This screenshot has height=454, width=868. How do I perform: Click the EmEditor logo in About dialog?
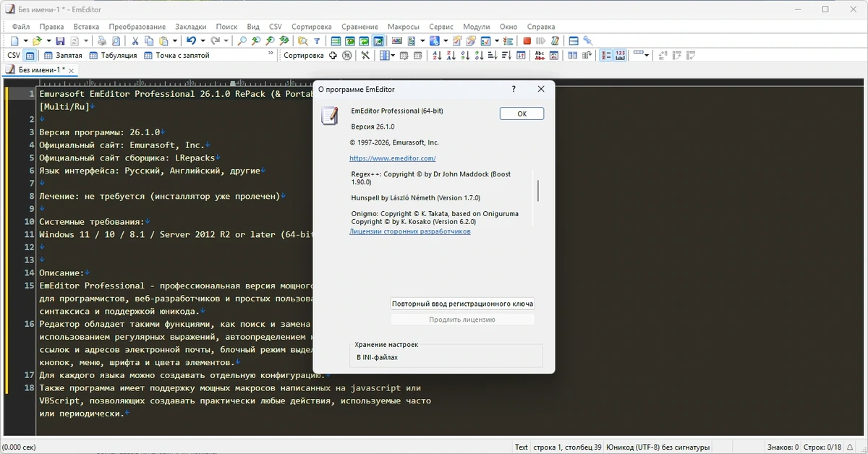pos(330,116)
